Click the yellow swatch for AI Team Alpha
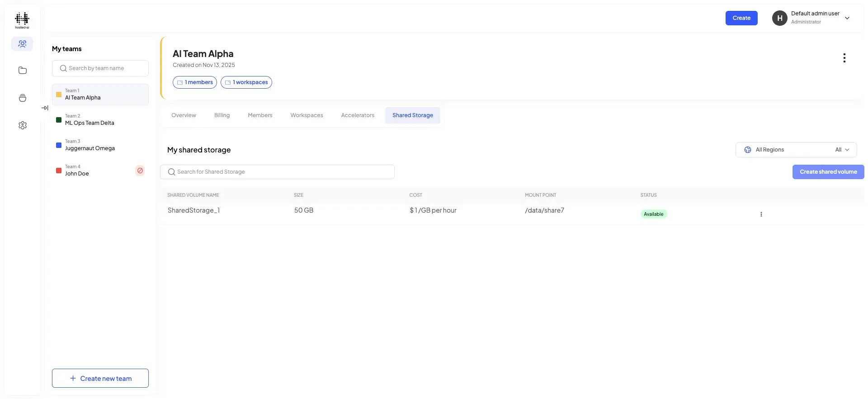 (59, 95)
